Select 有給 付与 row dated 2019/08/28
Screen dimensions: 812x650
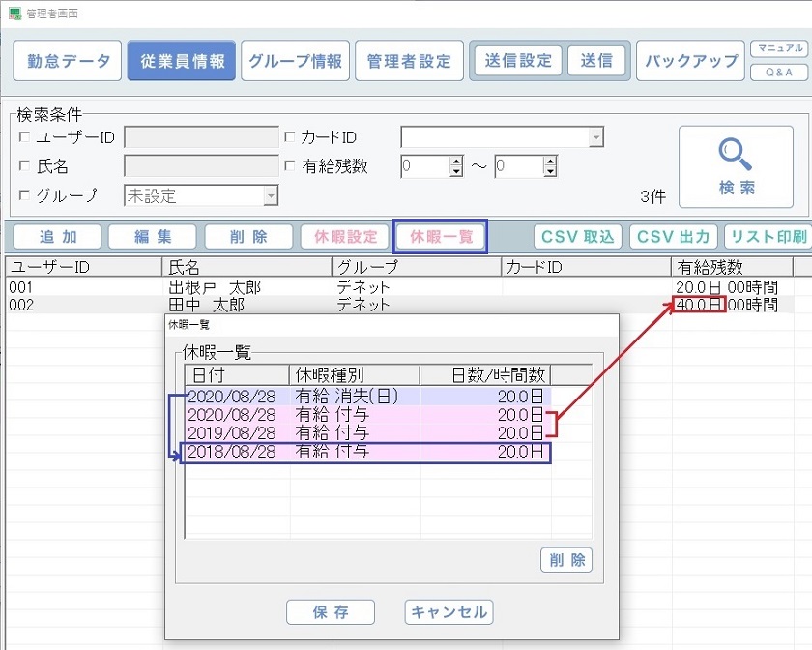pos(368,432)
